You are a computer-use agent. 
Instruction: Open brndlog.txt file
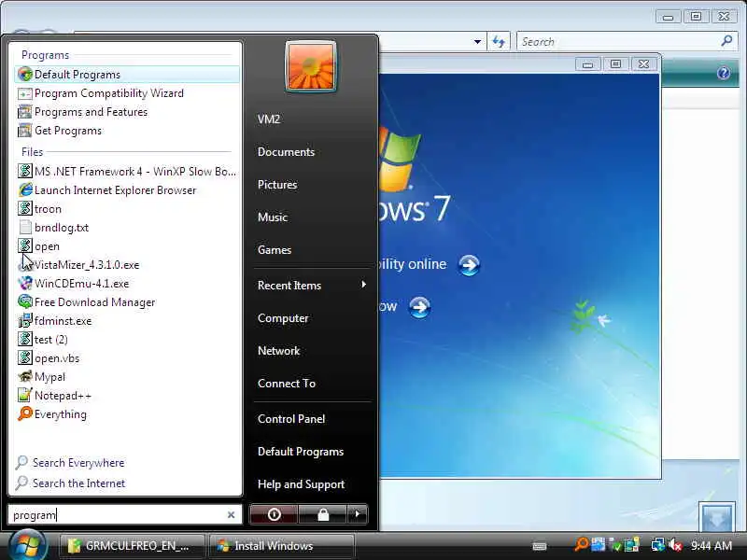tap(127, 228)
